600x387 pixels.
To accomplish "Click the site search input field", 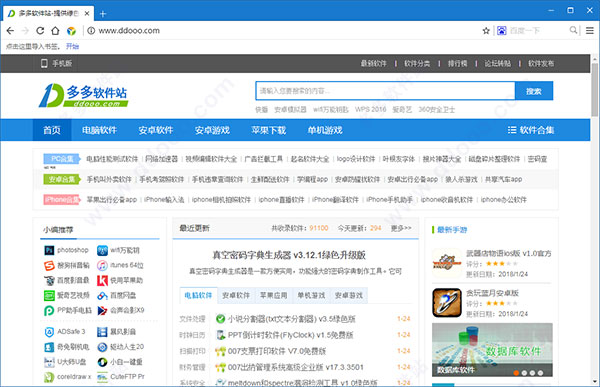I will click(x=385, y=91).
